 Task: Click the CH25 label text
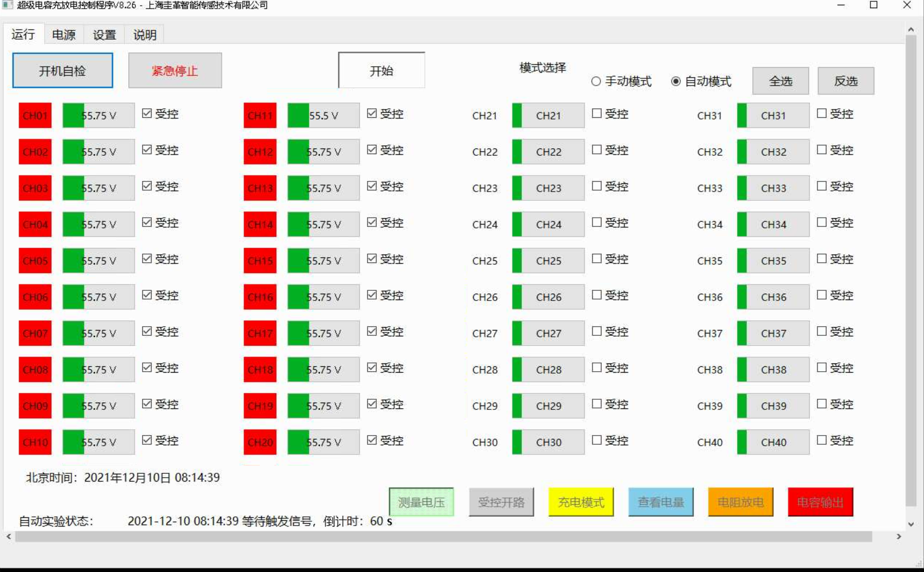[485, 261]
